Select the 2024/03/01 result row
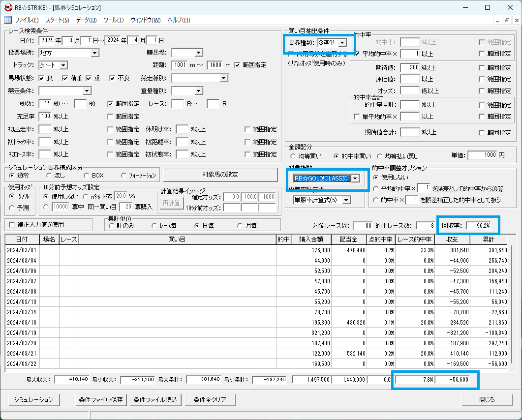522x420 pixels. click(x=256, y=250)
